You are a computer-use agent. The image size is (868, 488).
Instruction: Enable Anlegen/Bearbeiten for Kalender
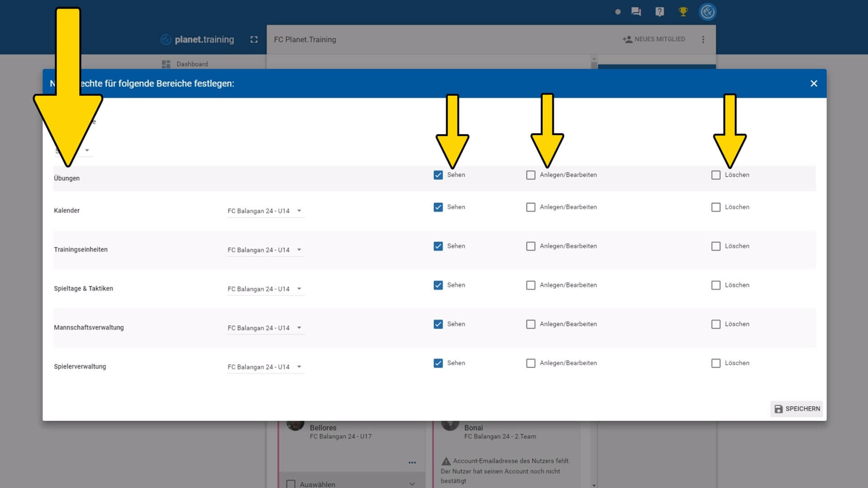(x=531, y=207)
